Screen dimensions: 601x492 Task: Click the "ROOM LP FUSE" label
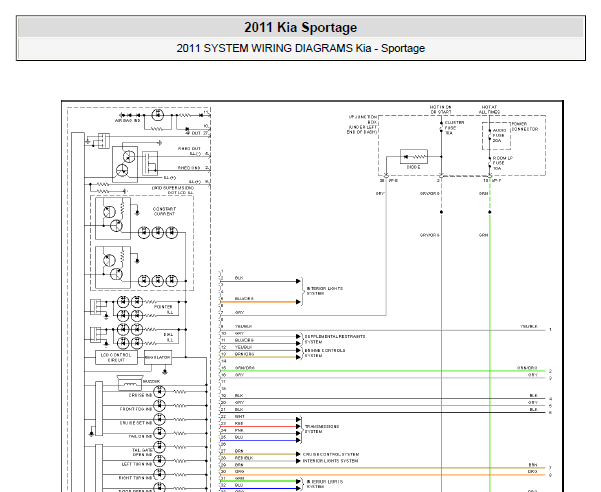tap(502, 163)
